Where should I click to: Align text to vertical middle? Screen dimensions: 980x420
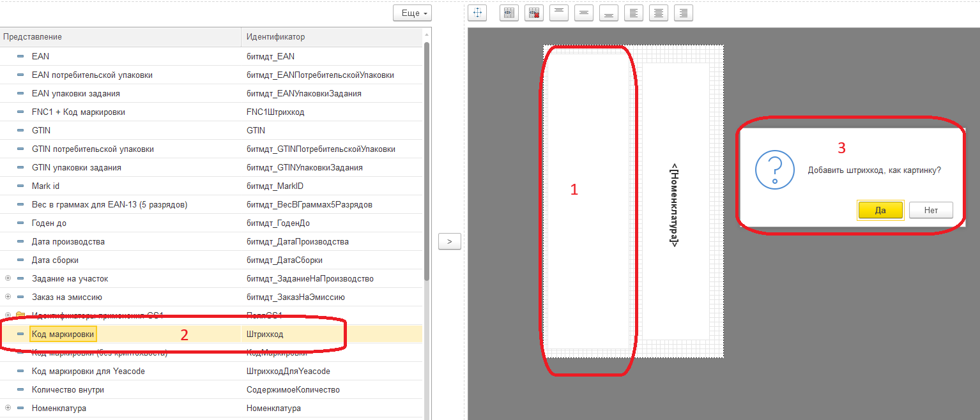click(x=584, y=13)
